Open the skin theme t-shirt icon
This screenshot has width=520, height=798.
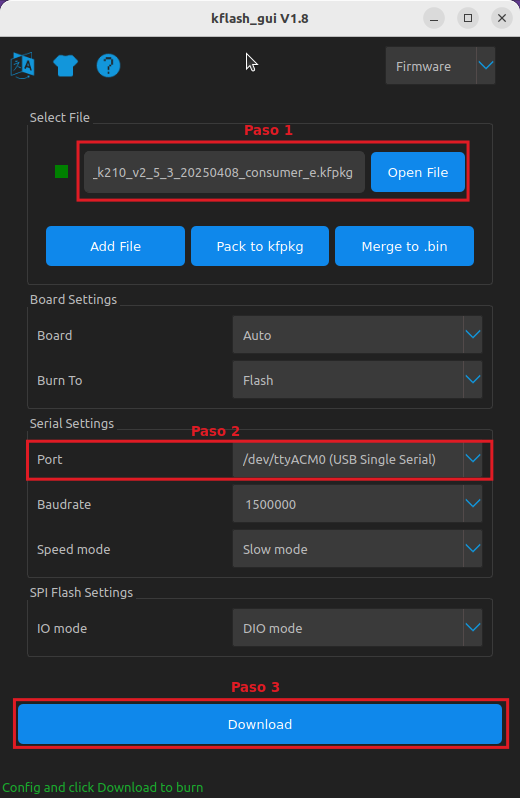(66, 66)
